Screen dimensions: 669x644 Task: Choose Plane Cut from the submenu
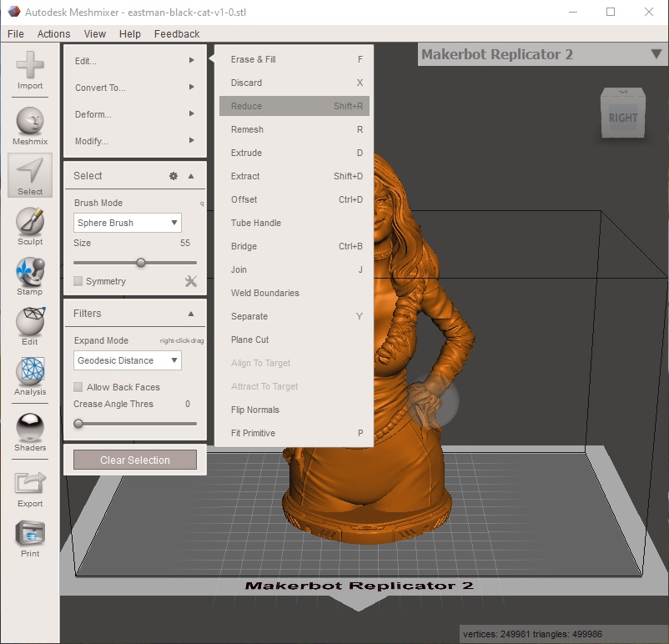coord(294,340)
